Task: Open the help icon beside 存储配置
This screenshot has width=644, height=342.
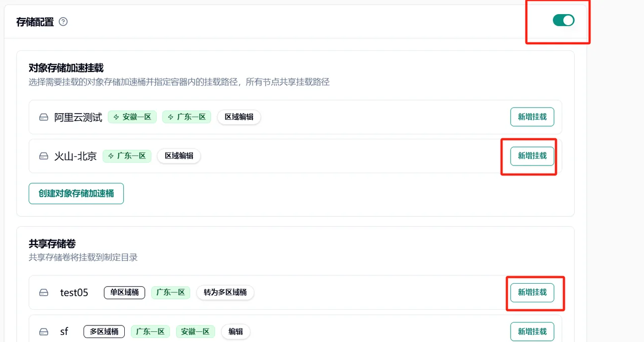Action: [x=63, y=22]
